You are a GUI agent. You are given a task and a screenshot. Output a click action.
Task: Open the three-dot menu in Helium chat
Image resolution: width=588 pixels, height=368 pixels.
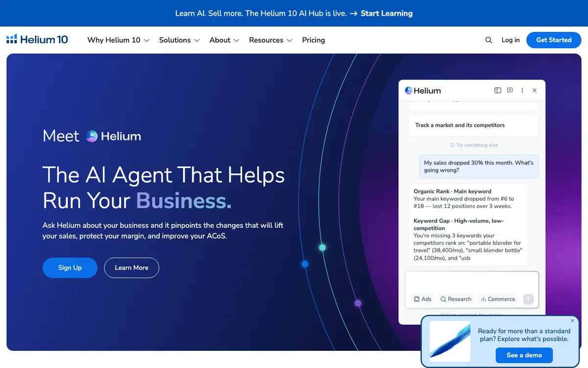[522, 90]
